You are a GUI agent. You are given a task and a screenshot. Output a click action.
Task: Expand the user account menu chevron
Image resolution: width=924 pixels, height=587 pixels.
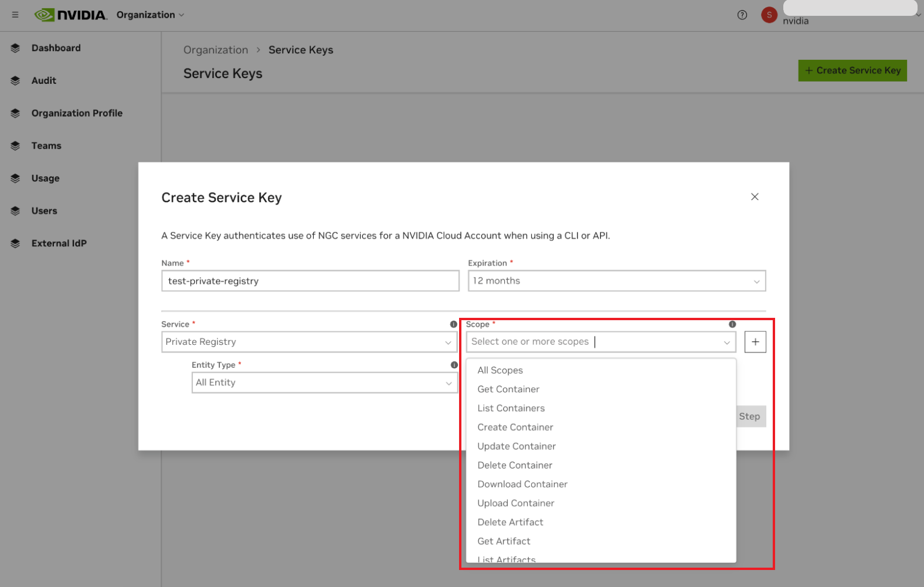918,15
